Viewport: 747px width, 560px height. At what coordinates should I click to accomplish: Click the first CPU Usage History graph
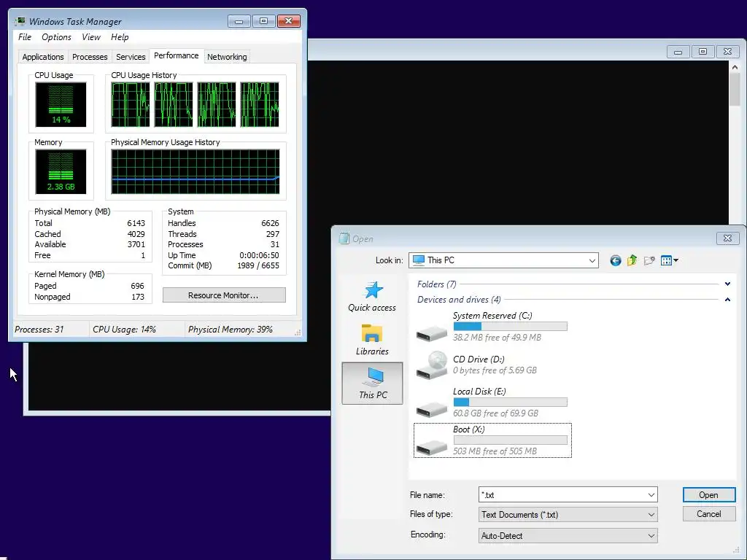pos(131,104)
